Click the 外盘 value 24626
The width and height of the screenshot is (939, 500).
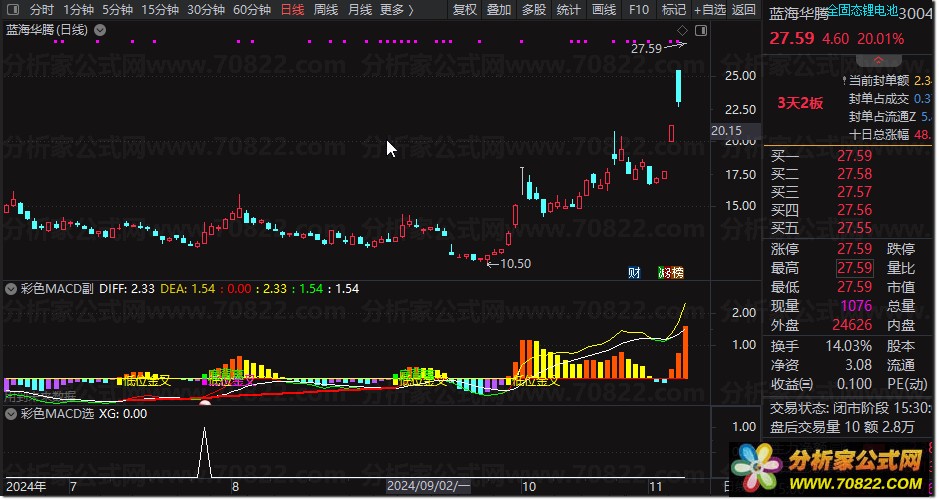pyautogui.click(x=852, y=325)
